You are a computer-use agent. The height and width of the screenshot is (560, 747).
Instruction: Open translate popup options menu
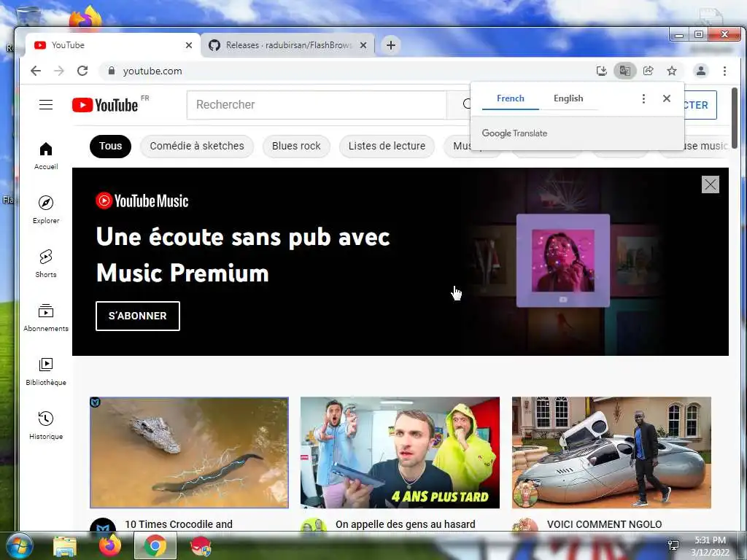643,98
